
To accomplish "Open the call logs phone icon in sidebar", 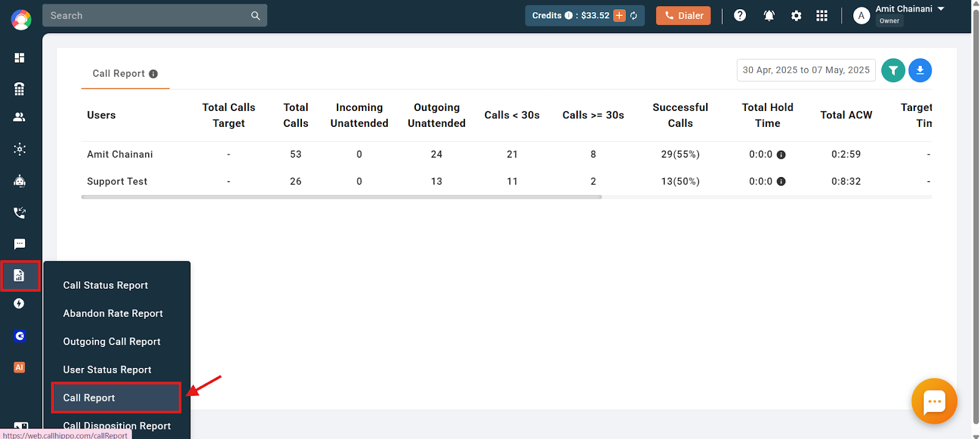I will coord(20,213).
